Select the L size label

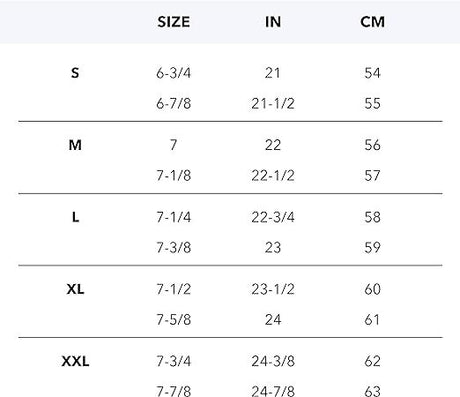(x=75, y=217)
